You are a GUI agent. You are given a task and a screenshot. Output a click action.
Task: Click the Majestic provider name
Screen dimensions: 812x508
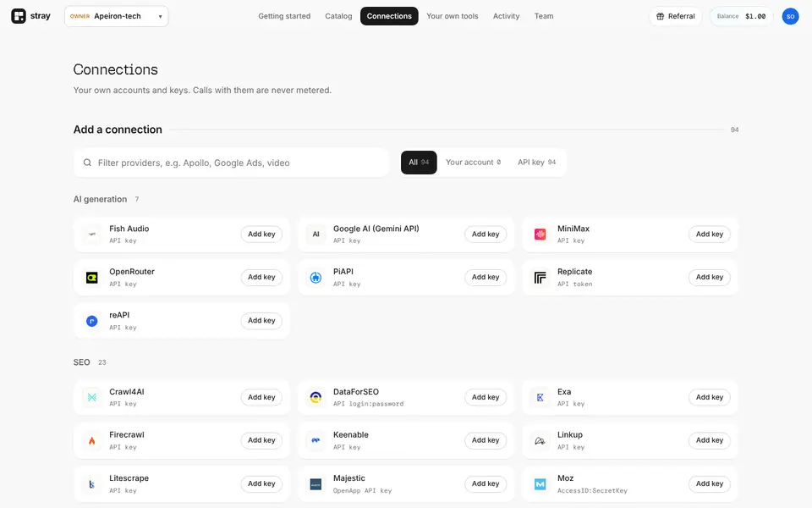pyautogui.click(x=349, y=478)
